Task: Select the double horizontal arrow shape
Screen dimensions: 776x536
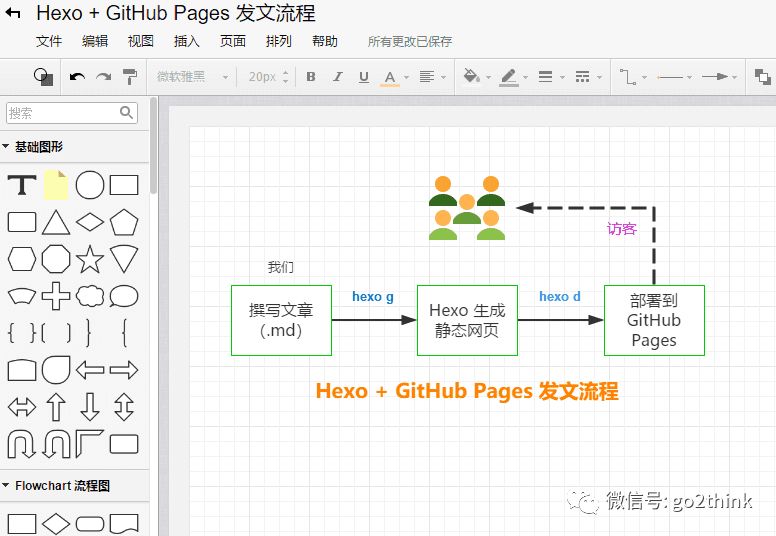Action: (22, 407)
